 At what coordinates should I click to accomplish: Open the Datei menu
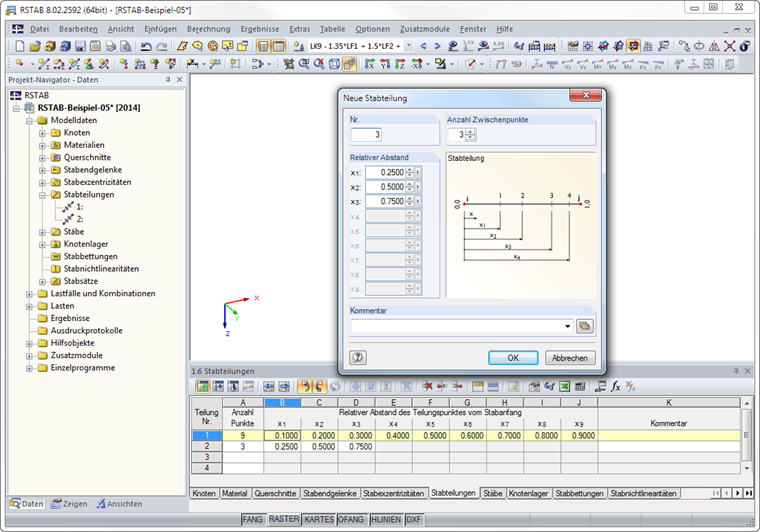click(x=39, y=29)
